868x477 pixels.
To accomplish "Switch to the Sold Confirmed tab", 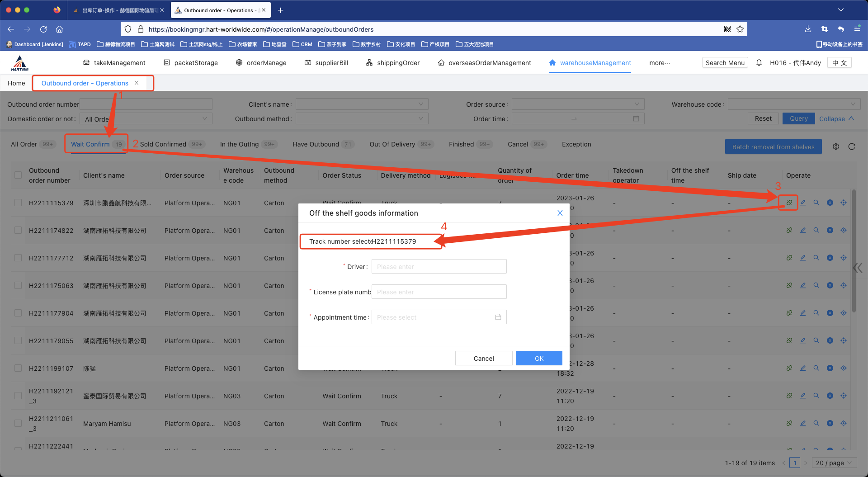I will tap(163, 144).
